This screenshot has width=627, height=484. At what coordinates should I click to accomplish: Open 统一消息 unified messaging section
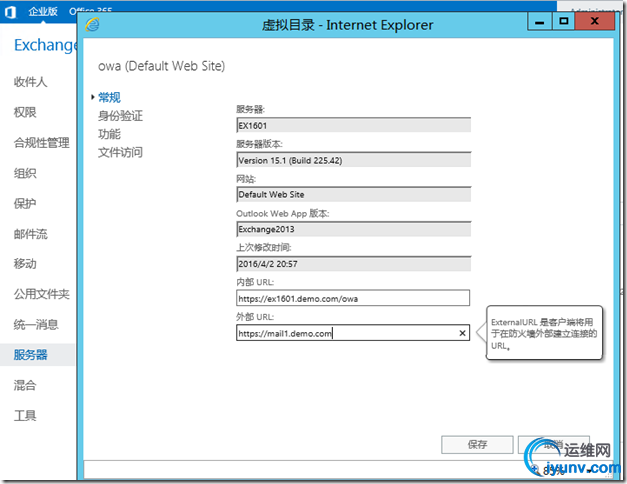[36, 324]
